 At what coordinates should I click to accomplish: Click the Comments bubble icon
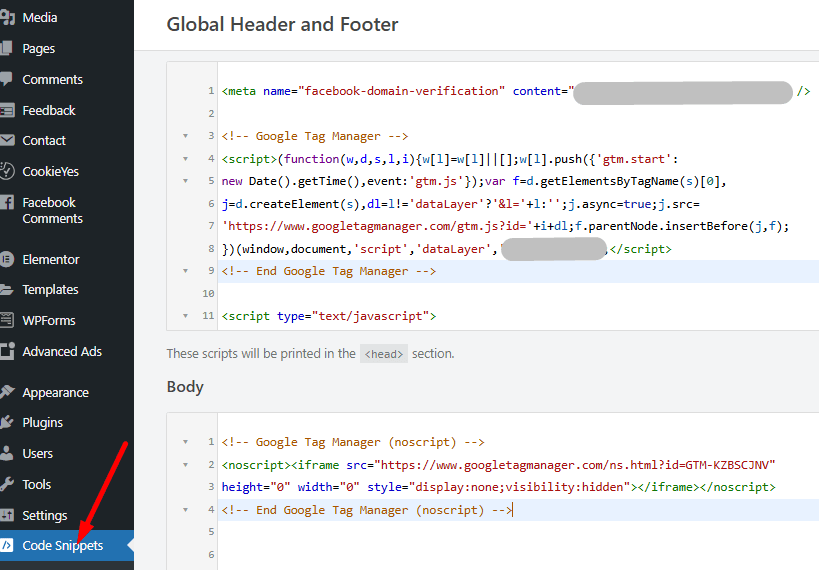7,79
